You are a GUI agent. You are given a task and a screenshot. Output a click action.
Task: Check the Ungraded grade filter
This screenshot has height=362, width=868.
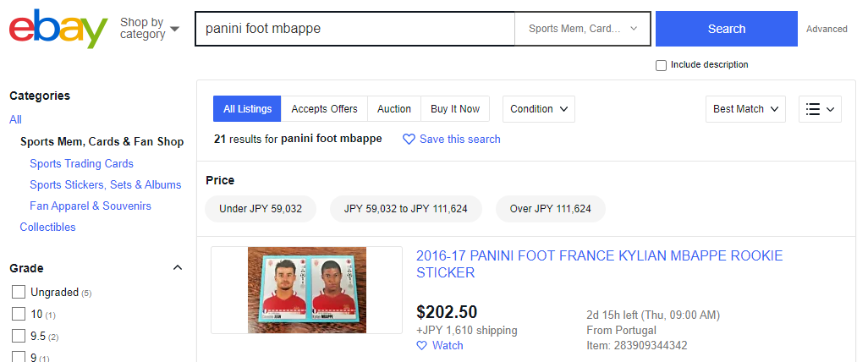tap(19, 293)
